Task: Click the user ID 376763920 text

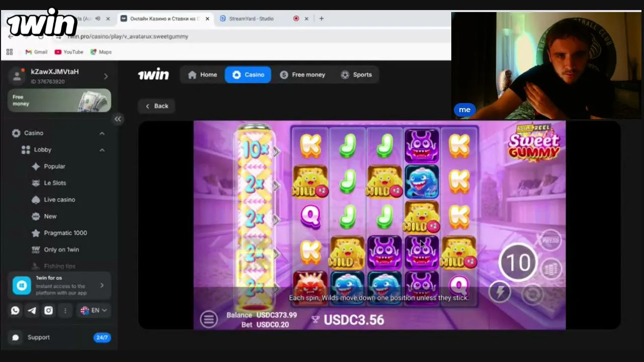Action: click(48, 81)
